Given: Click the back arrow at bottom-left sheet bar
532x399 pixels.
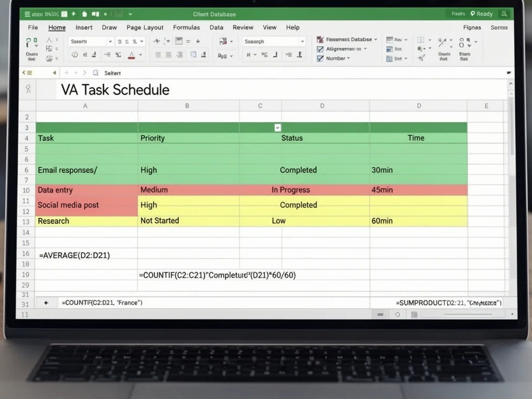Looking at the screenshot, I should point(46,303).
